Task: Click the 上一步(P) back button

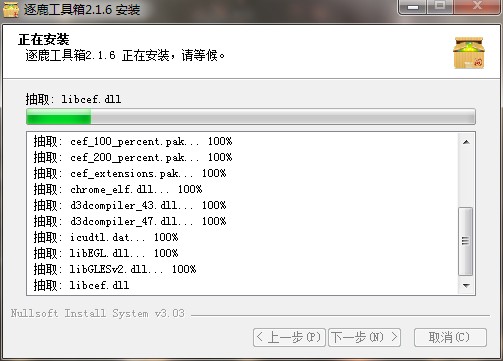Action: click(289, 337)
